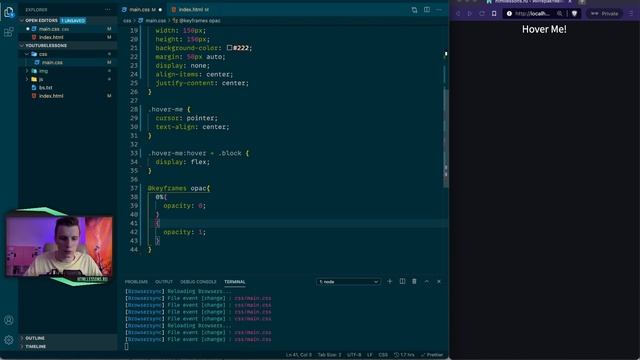Image resolution: width=640 pixels, height=360 pixels.
Task: Open Brave shields icon
Action: [x=574, y=13]
